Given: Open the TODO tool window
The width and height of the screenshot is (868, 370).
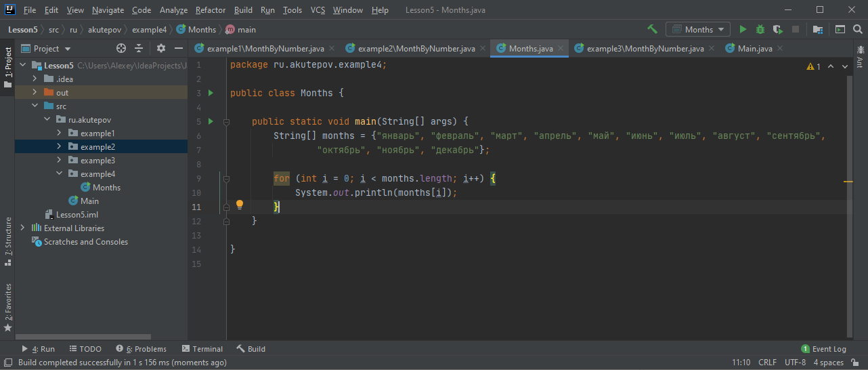Looking at the screenshot, I should 85,349.
